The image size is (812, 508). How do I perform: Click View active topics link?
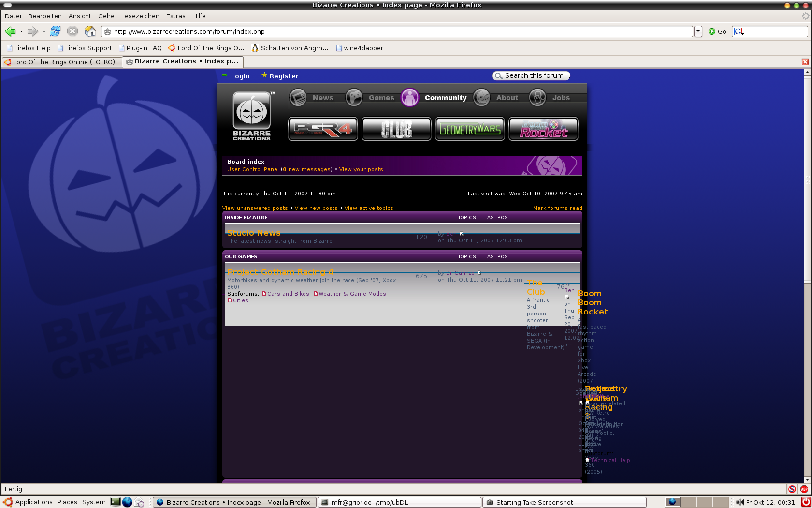tap(369, 208)
